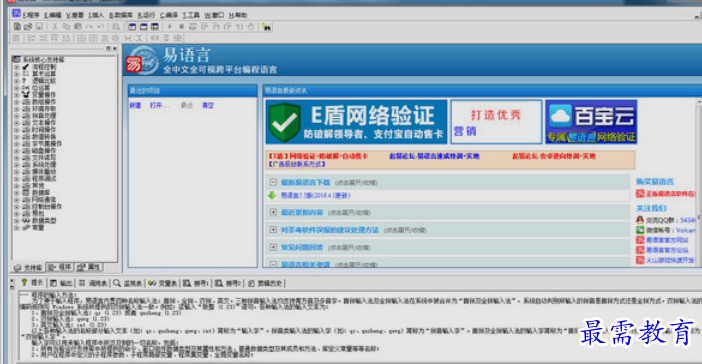Click the hand breakpoint toolbar icon
The width and height of the screenshot is (702, 364).
(251, 27)
